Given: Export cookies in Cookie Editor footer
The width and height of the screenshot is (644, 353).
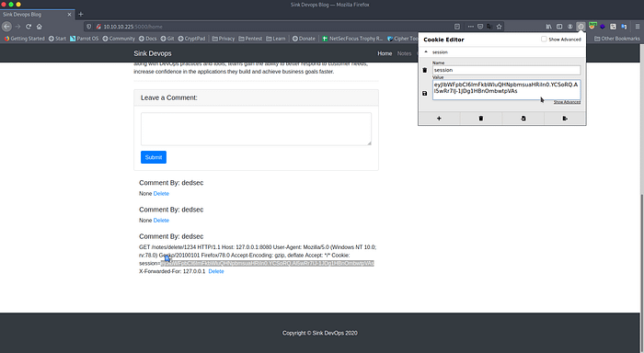Looking at the screenshot, I should [x=565, y=119].
